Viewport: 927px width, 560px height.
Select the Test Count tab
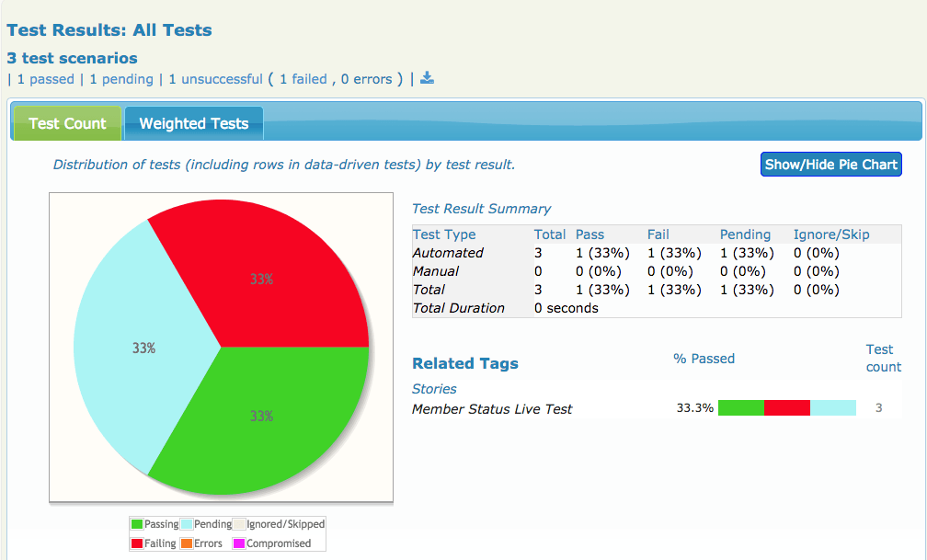67,123
